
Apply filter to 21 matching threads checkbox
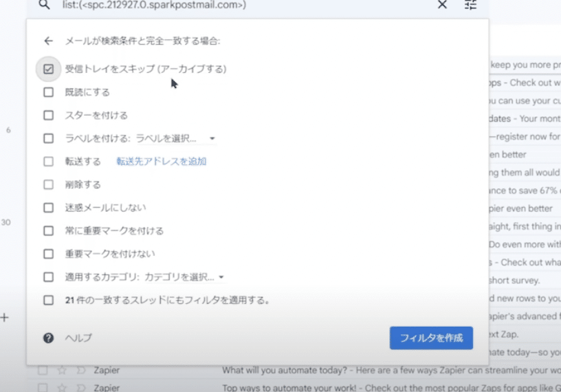(48, 300)
